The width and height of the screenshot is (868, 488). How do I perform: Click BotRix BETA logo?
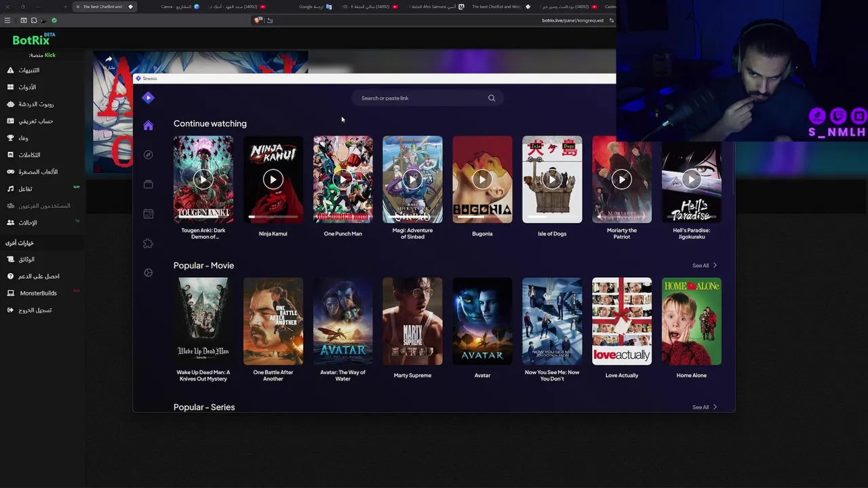pos(33,39)
